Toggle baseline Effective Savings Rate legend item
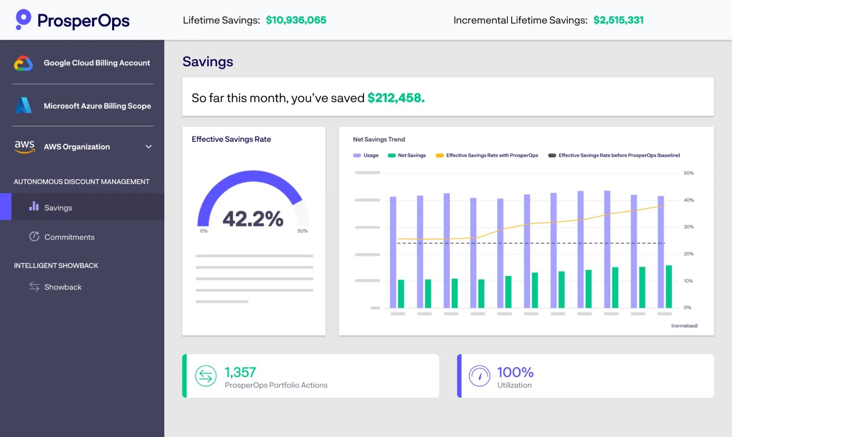Screen dimensions: 868x437 click(614, 155)
